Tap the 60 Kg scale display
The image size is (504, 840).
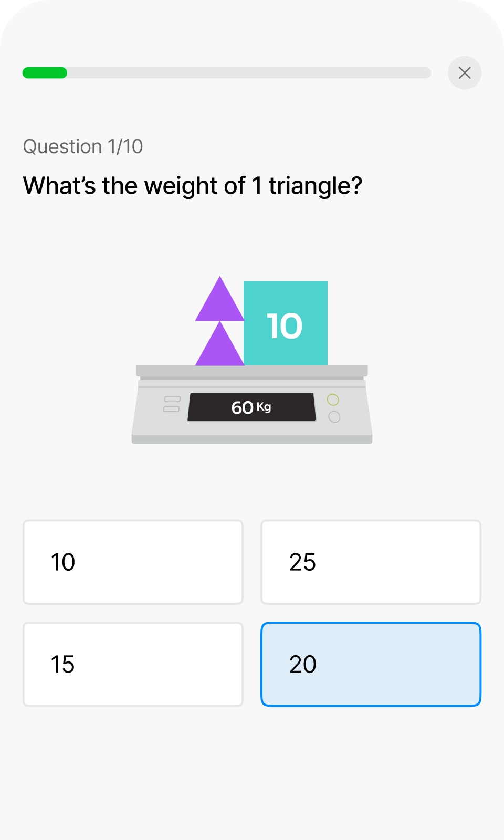click(251, 407)
